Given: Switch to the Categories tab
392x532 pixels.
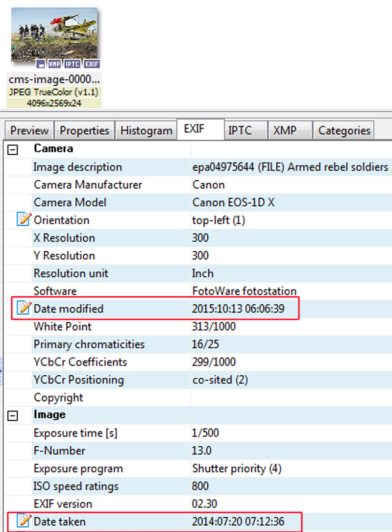Looking at the screenshot, I should pos(343,131).
